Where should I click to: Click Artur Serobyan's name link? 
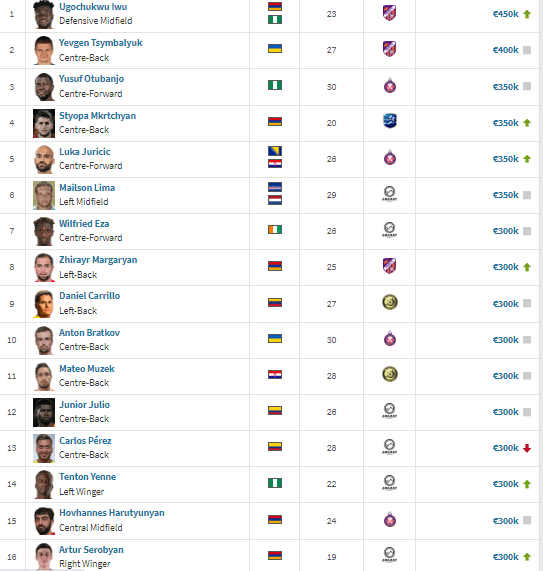coord(91,550)
